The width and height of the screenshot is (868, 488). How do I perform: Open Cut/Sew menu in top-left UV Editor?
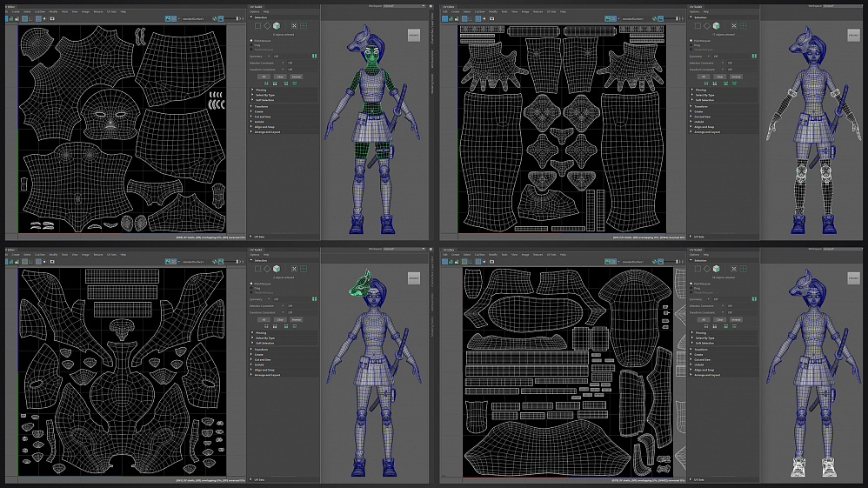pos(40,11)
